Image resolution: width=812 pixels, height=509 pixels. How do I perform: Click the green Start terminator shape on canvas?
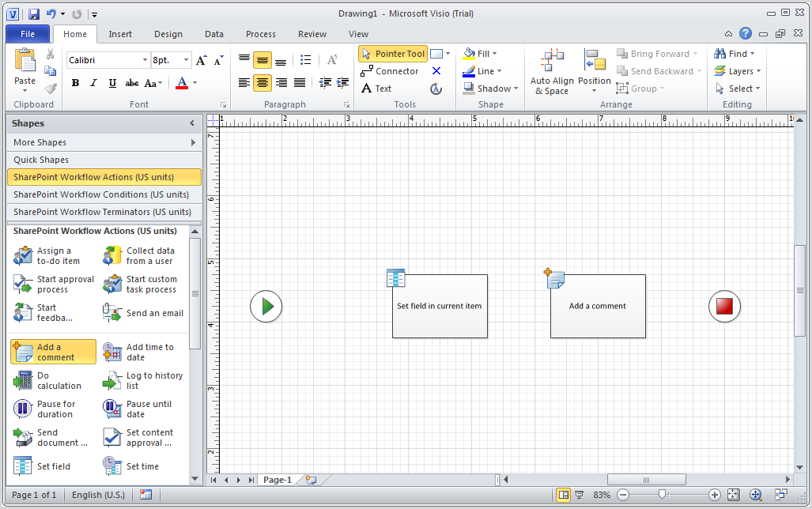click(x=266, y=307)
